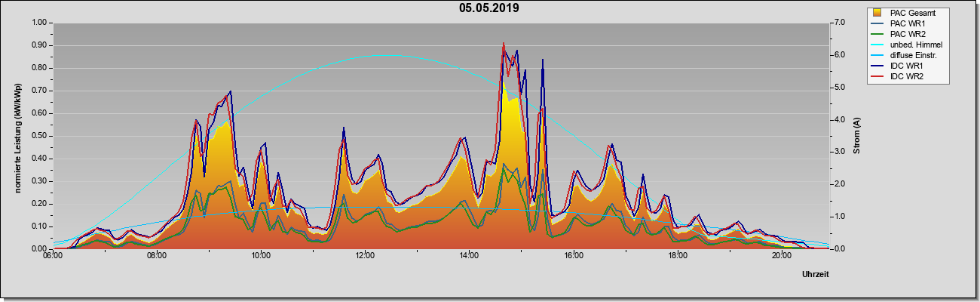Screen dimensions: 980x302
Task: Click the 14:00 time axis label
Action: [469, 255]
